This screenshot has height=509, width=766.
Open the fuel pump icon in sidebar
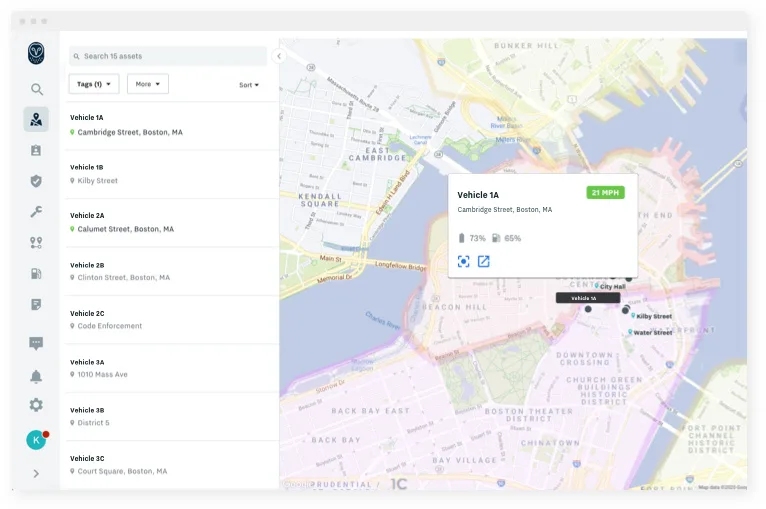tap(36, 274)
